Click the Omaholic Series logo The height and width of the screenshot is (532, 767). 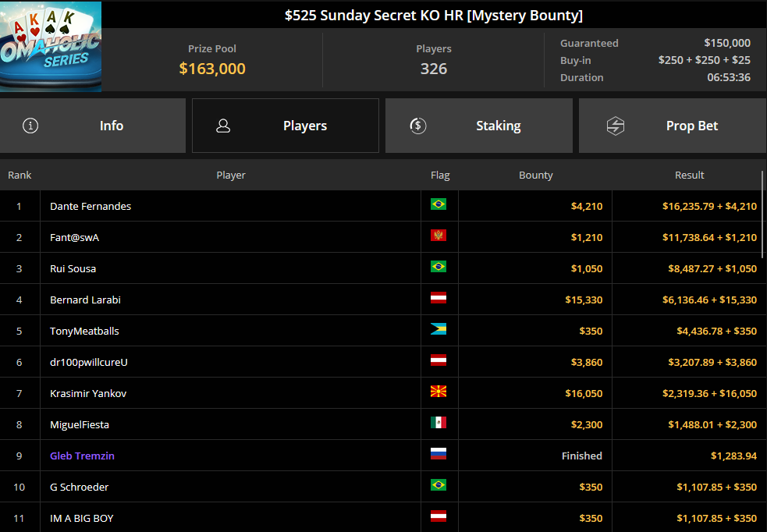click(x=51, y=47)
